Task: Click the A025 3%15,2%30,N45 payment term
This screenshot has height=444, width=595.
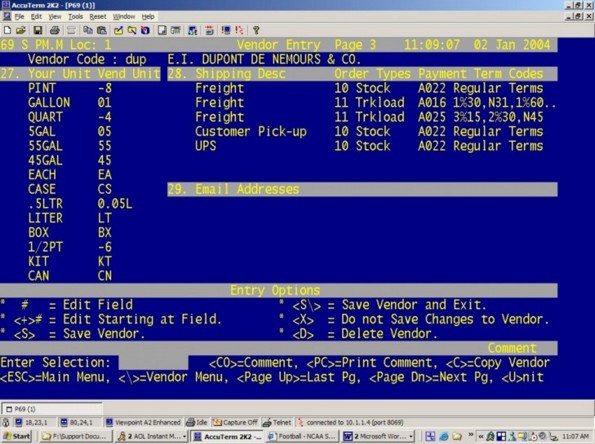Action: pos(480,117)
